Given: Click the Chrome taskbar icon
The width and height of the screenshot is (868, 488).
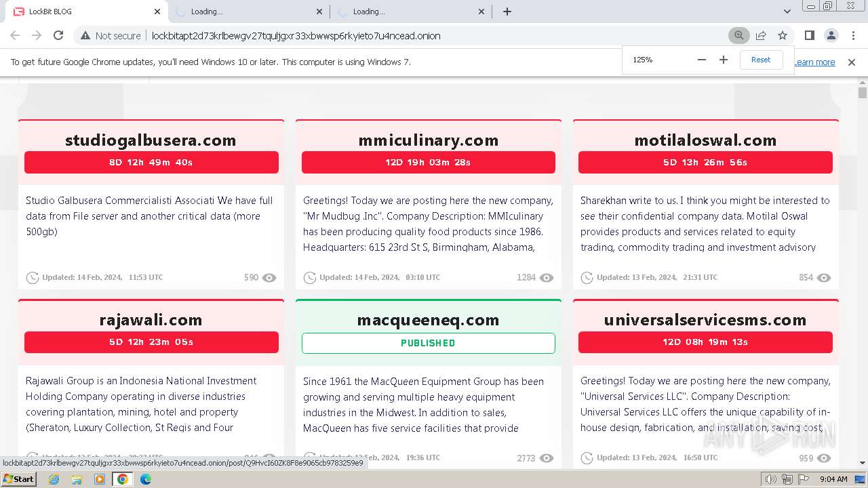Looking at the screenshot, I should point(123,479).
